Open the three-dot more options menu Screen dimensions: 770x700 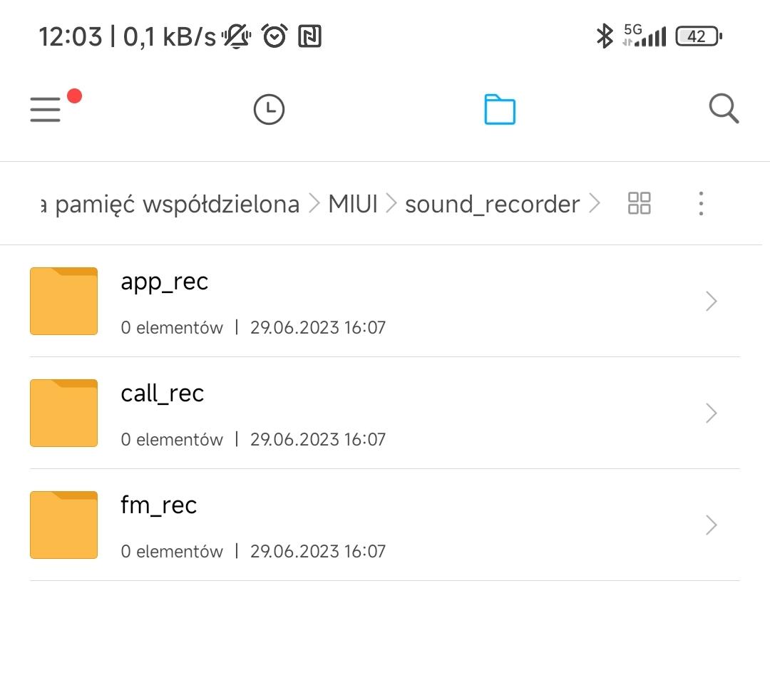(x=701, y=204)
